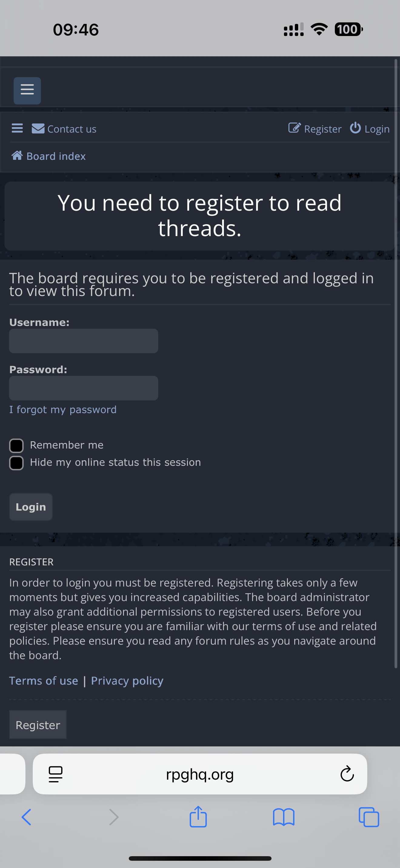Open Register link in the navigation bar
This screenshot has width=400, height=868.
click(x=315, y=128)
